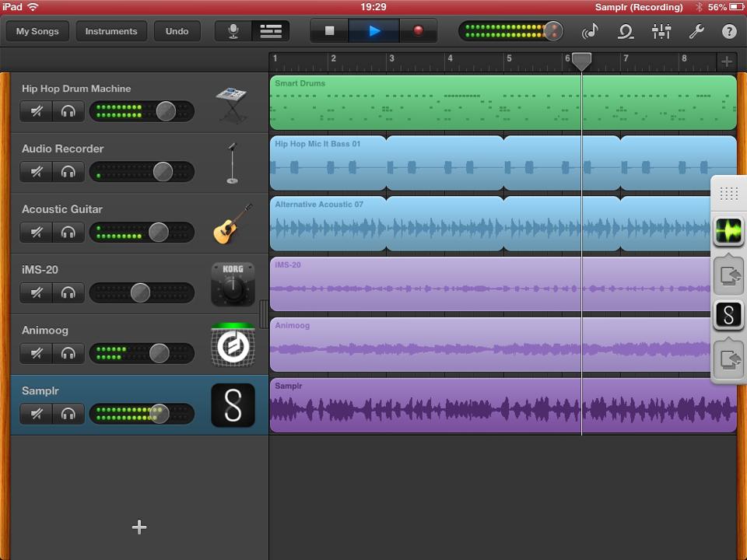Click the playhead marker on the ruler

click(x=581, y=61)
